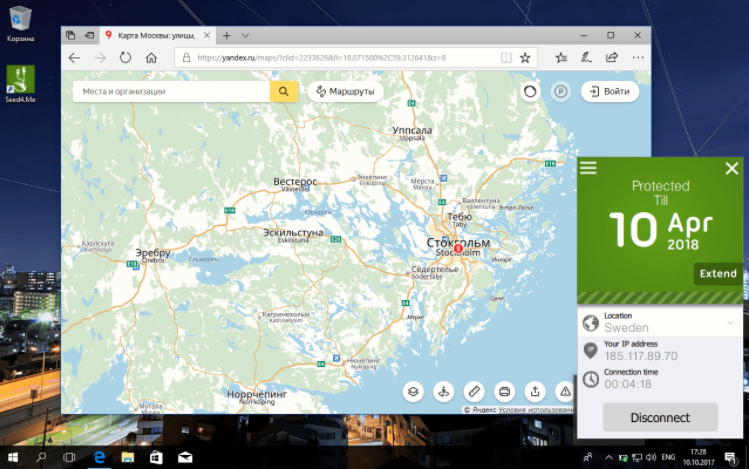Viewport: 749px width, 469px height.
Task: Click the Уппсала city label
Action: click(x=412, y=130)
